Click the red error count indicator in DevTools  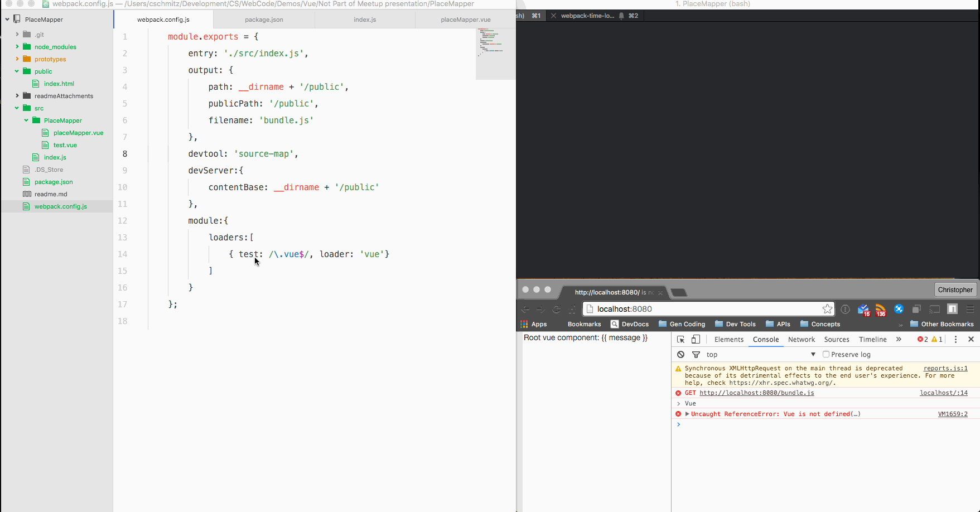tap(923, 339)
